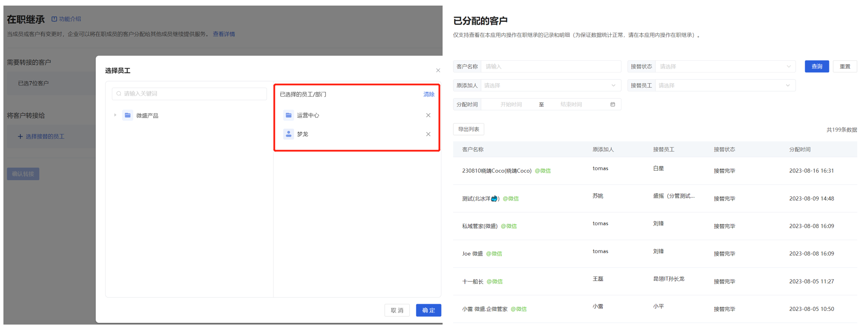Open the 接替状态 dropdown
This screenshot has width=868, height=331.
725,66
